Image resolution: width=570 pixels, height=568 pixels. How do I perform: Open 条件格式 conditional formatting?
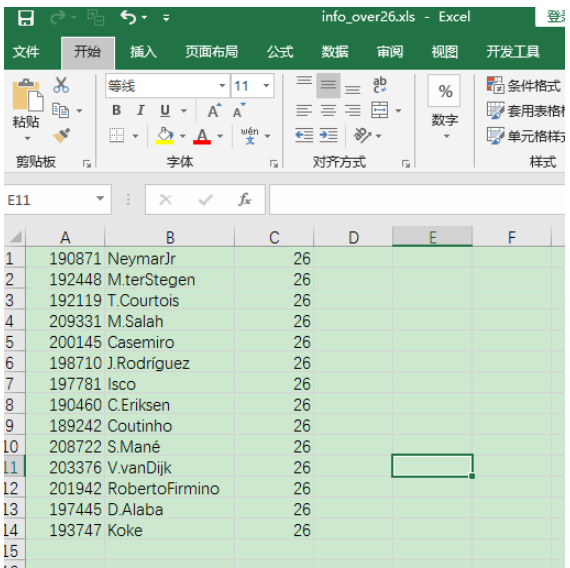[x=525, y=86]
